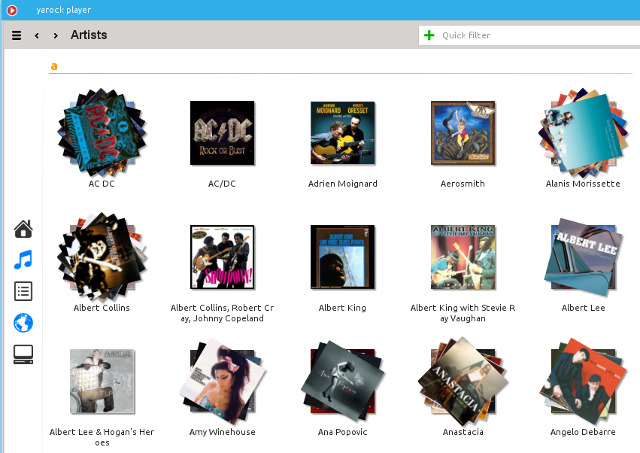Open the Amy Winehouse album stack
Screen dimensions: 640x453
coord(222,381)
